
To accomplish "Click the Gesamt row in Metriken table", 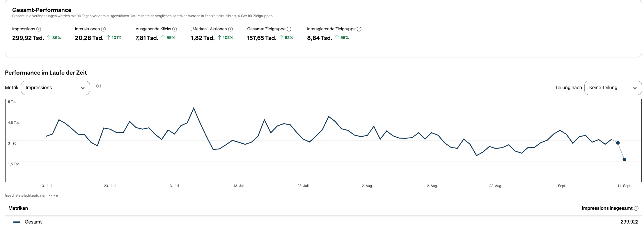I will point(323,222).
